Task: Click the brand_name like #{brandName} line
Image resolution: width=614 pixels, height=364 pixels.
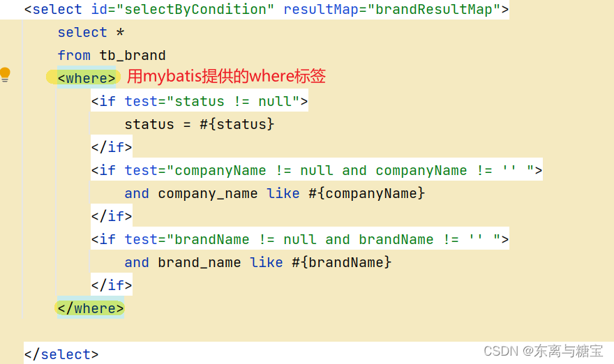Action: pyautogui.click(x=257, y=262)
